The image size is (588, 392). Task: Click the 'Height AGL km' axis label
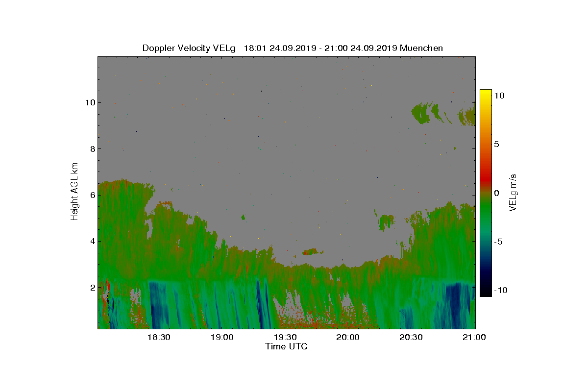(x=74, y=192)
